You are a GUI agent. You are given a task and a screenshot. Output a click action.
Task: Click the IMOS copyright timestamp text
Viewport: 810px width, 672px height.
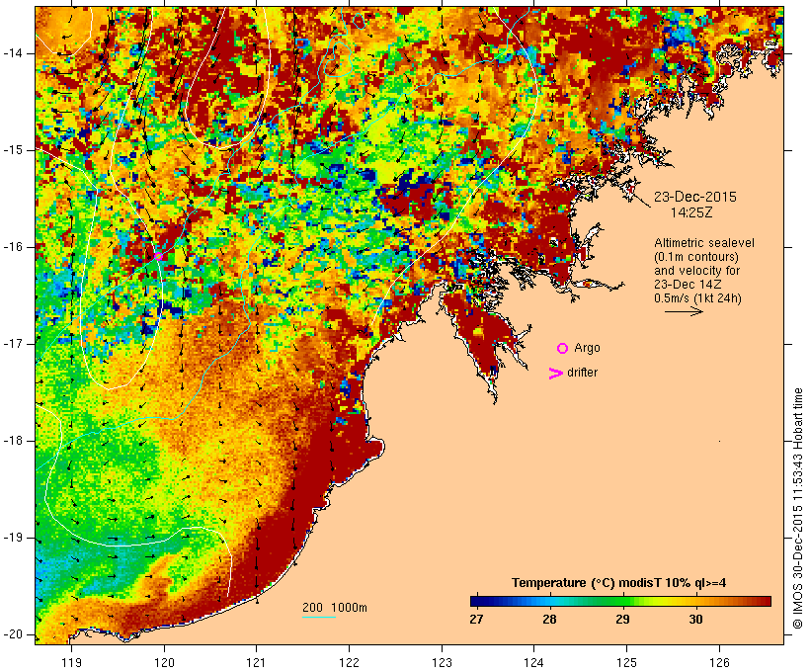pyautogui.click(x=798, y=509)
